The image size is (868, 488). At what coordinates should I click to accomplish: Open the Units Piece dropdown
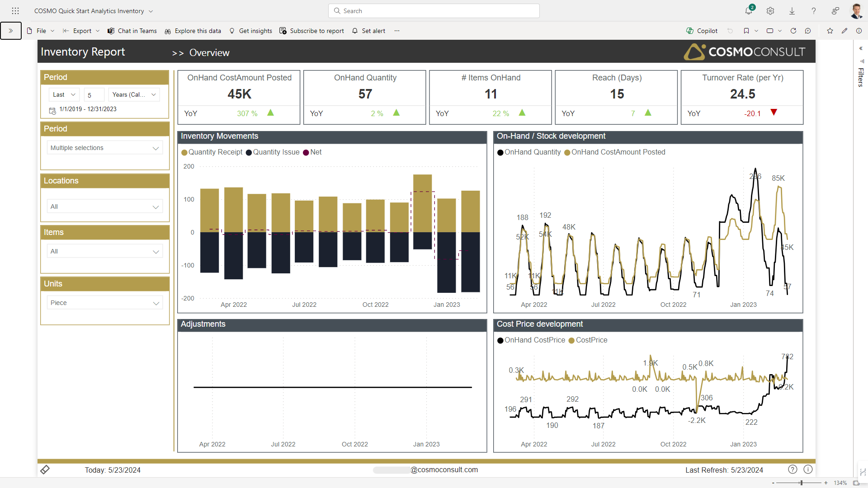coord(105,303)
